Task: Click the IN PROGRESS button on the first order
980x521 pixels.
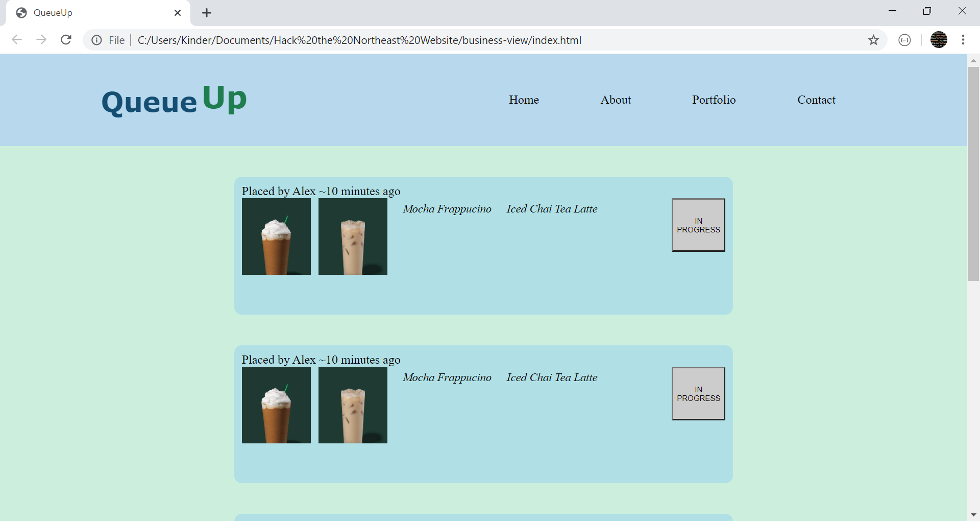Action: coord(698,225)
